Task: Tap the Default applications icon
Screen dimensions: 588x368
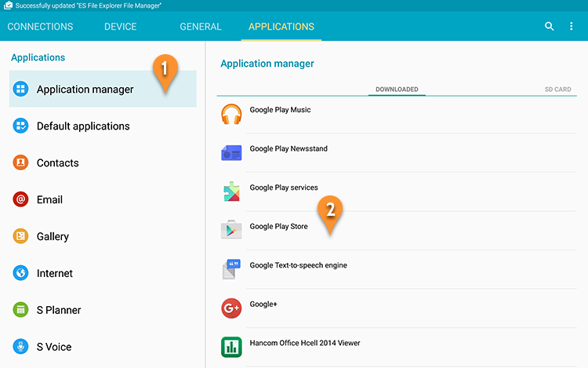Action: pyautogui.click(x=20, y=126)
